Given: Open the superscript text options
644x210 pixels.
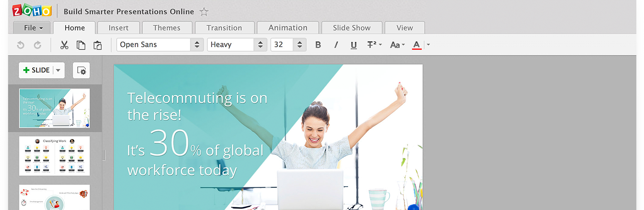Looking at the screenshot, I should click(374, 45).
